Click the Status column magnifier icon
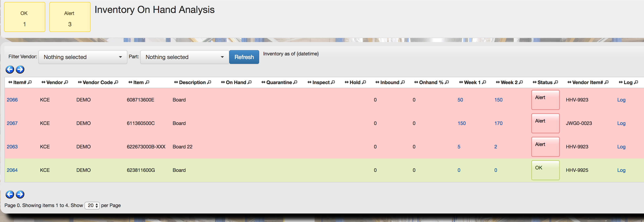 coord(556,82)
